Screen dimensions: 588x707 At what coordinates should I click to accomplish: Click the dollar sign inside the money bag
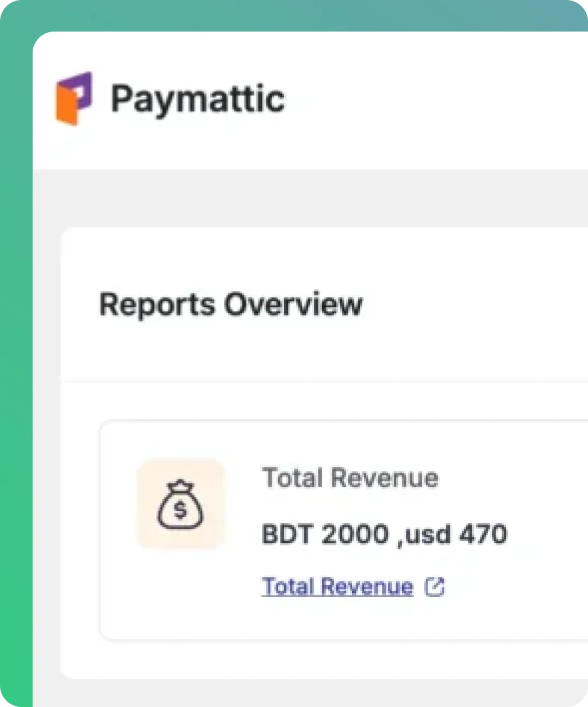[x=179, y=510]
